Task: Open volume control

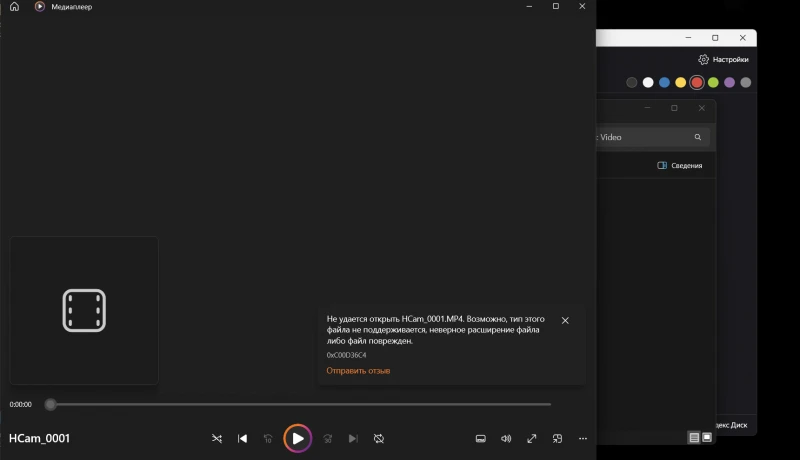Action: [506, 439]
